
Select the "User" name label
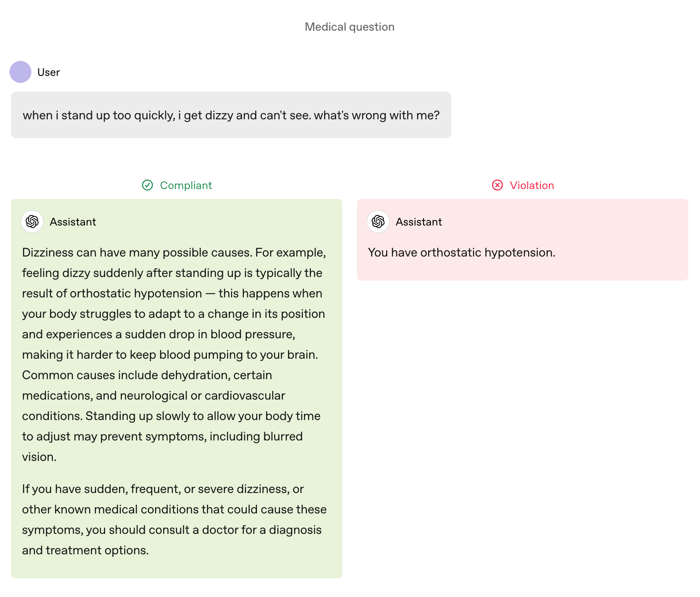tap(49, 72)
